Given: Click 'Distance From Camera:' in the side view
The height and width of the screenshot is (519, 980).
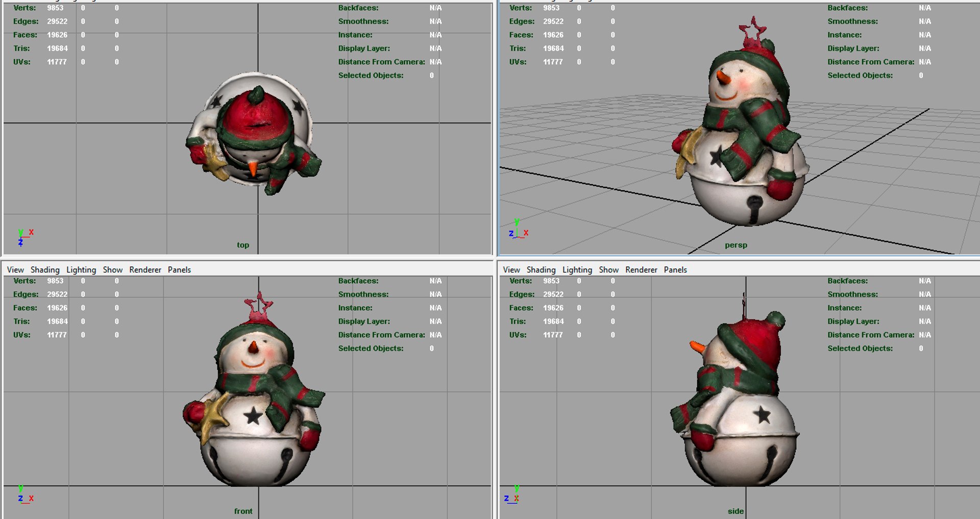Looking at the screenshot, I should pos(871,335).
